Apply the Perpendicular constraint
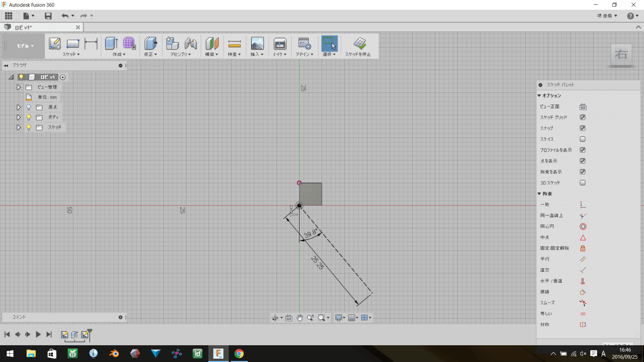 [583, 270]
